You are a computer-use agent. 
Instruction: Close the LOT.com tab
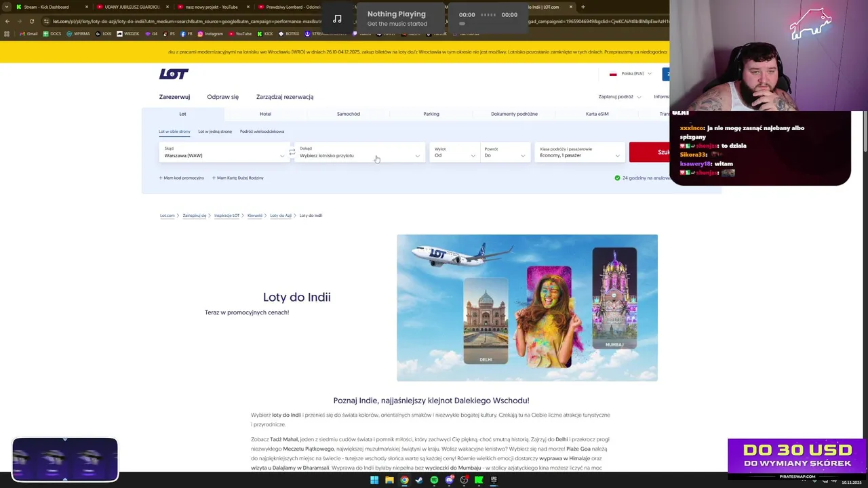(571, 7)
